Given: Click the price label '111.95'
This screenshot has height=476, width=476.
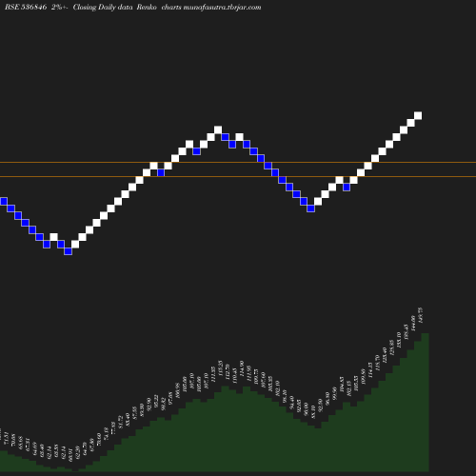Looking at the screenshot, I should (248, 373).
